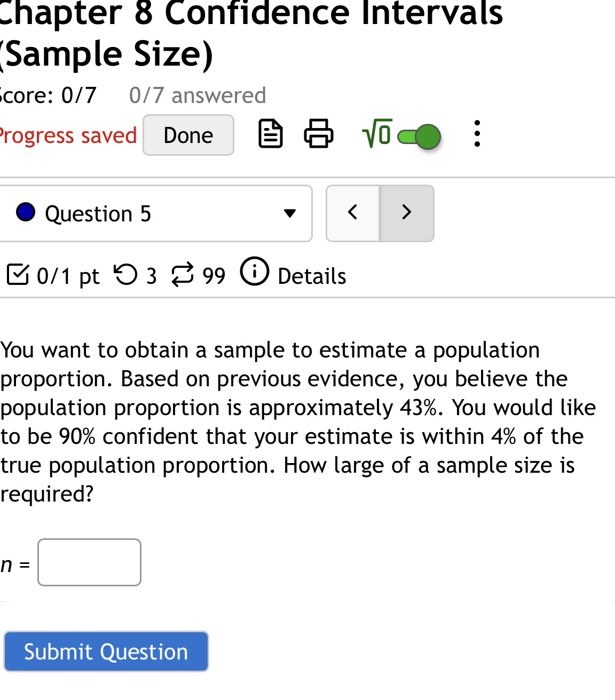Image resolution: width=615 pixels, height=700 pixels.
Task: Click inside the n = answer field
Action: click(89, 562)
